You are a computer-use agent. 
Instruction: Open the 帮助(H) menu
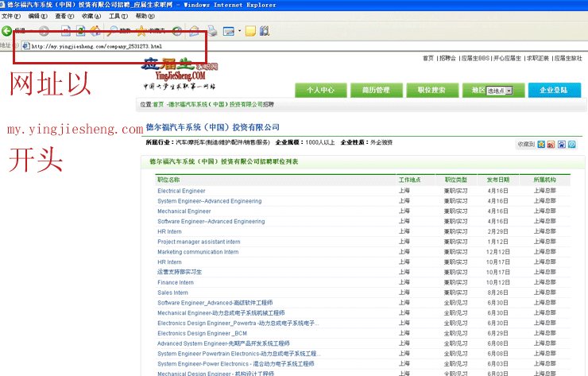pyautogui.click(x=145, y=16)
